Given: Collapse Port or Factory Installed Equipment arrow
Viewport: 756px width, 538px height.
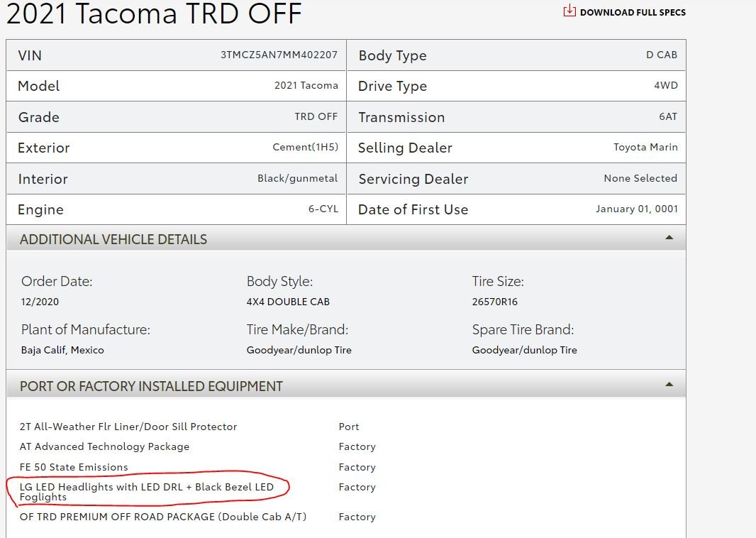Looking at the screenshot, I should pos(669,385).
